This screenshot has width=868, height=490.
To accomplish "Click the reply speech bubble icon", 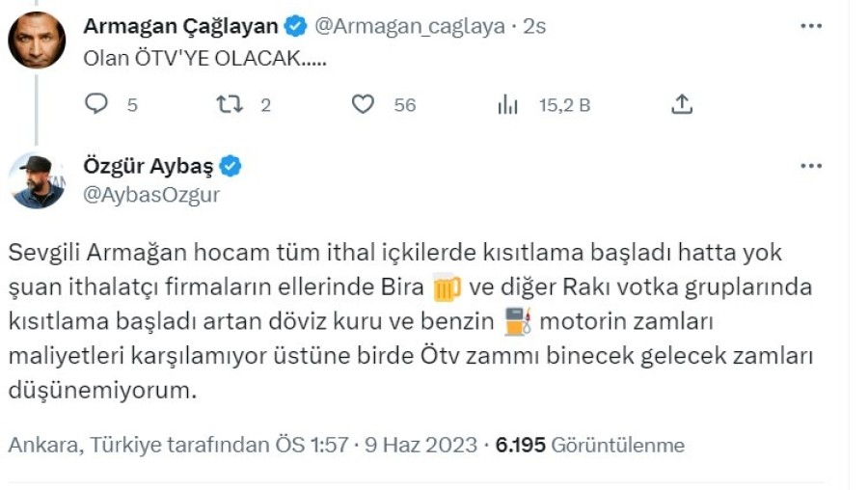I will pyautogui.click(x=96, y=104).
